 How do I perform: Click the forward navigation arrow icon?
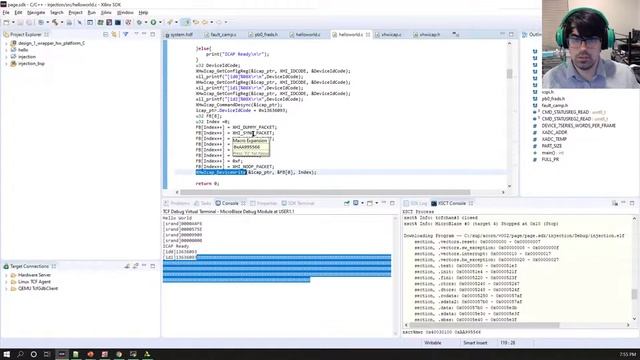[219, 22]
